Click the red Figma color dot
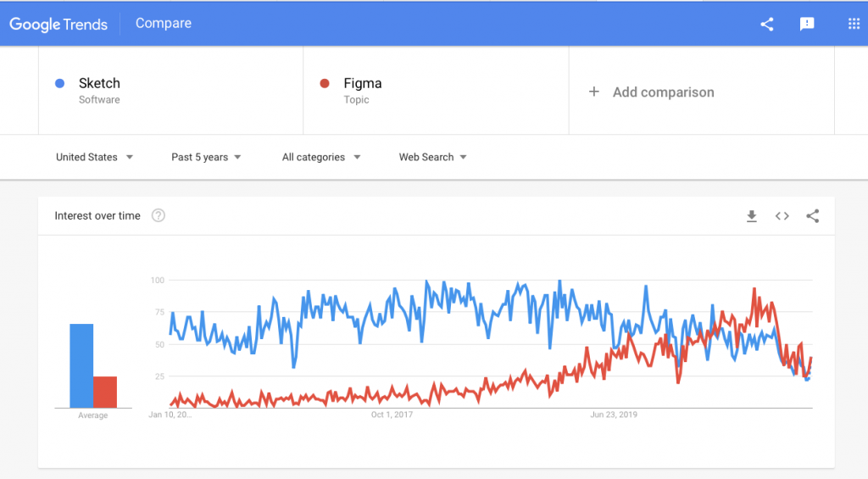 click(325, 83)
